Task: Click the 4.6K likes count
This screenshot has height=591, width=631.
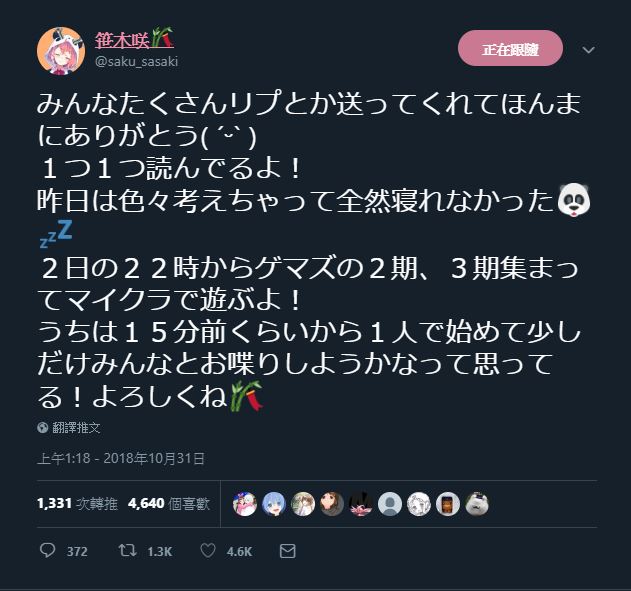Action: pyautogui.click(x=239, y=551)
